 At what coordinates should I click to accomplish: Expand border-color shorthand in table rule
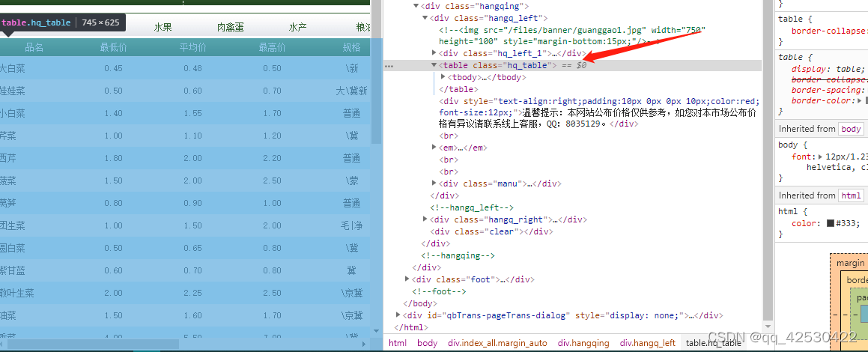click(x=860, y=100)
